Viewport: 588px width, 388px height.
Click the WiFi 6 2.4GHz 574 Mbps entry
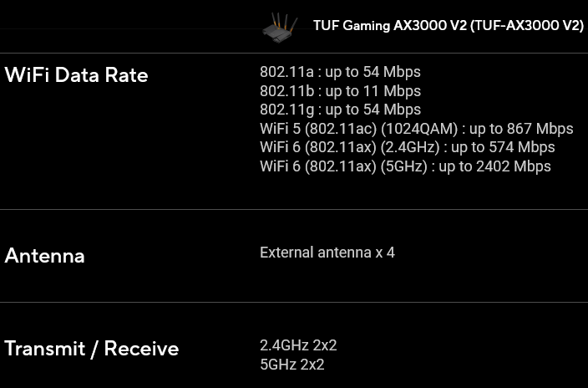[408, 147]
